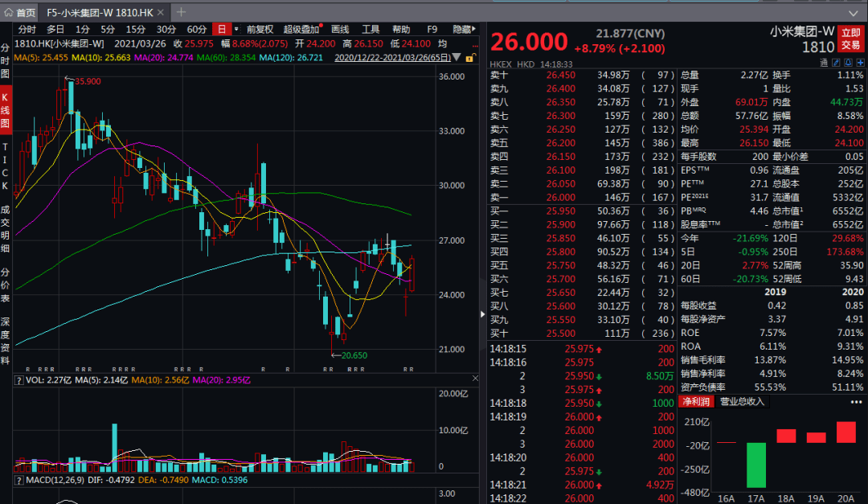Select the K线图 sidebar tab

pyautogui.click(x=5, y=110)
